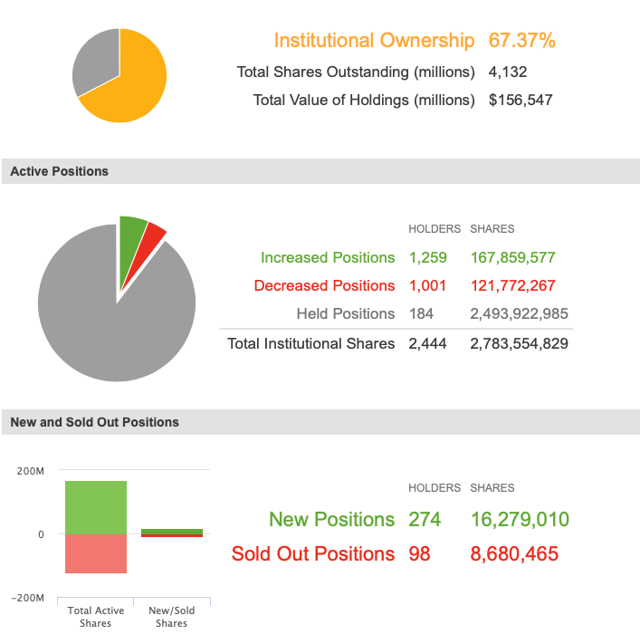Click the Held Positions label
This screenshot has height=634, width=640.
[x=346, y=314]
